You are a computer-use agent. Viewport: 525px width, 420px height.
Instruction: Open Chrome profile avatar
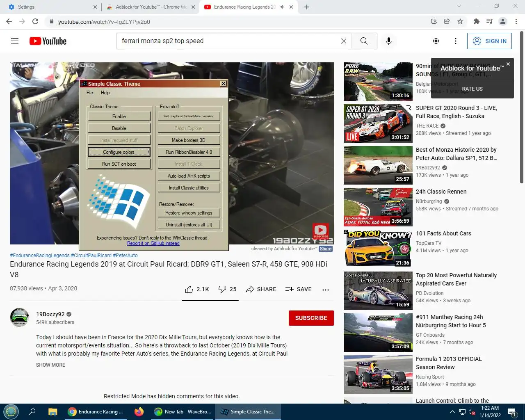pos(503,21)
